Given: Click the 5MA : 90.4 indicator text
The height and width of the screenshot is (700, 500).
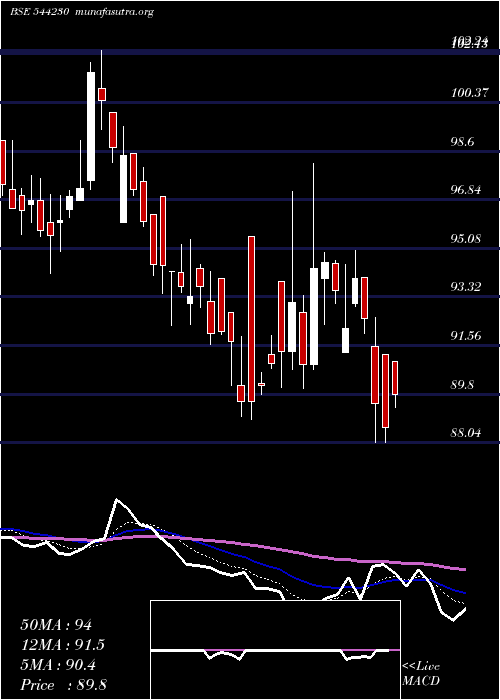Looking at the screenshot, I should click(x=58, y=665).
